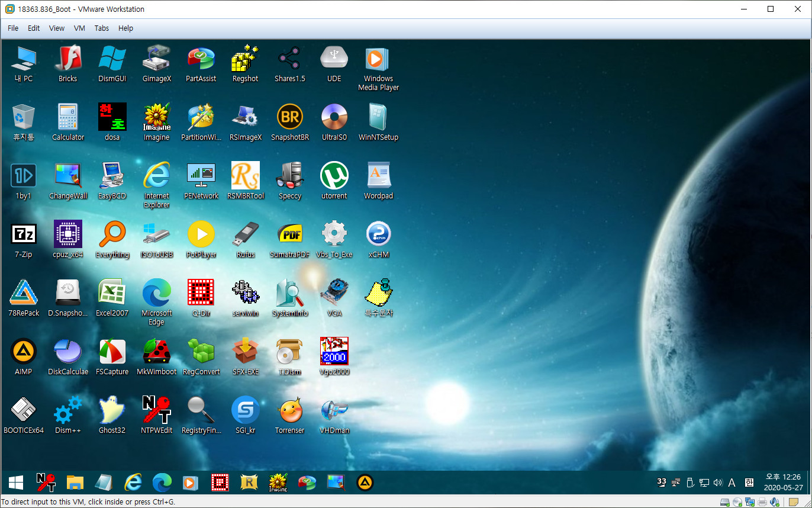
Task: Select the Torrenser desktop icon
Action: [x=290, y=416]
